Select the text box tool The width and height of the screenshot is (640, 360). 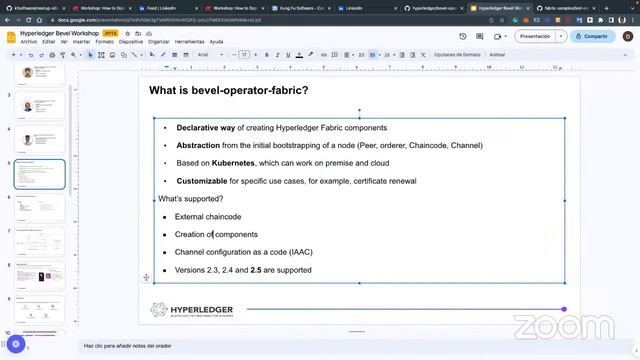[101, 55]
